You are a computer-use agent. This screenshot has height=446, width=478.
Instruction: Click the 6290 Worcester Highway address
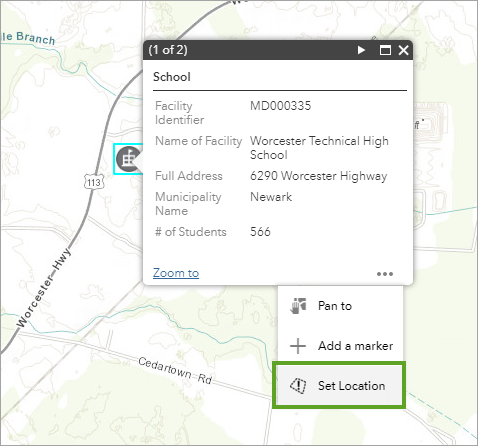[319, 176]
